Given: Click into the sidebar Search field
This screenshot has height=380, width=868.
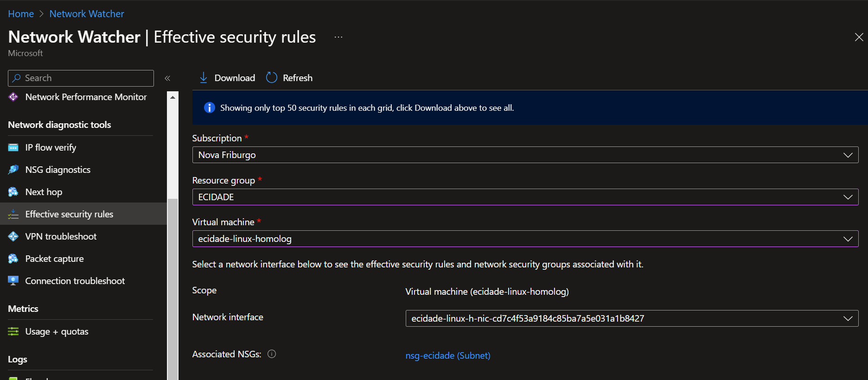Looking at the screenshot, I should coord(81,78).
